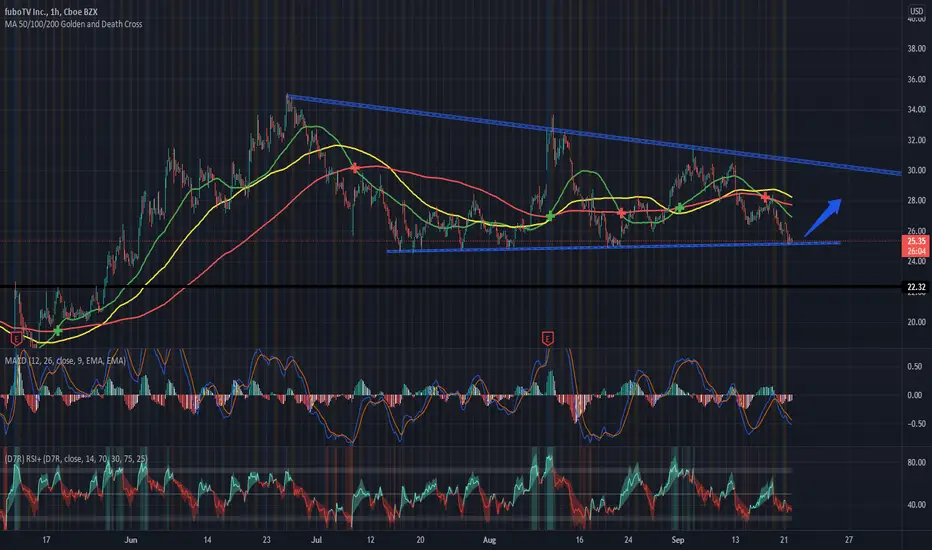This screenshot has width=932, height=550.
Task: Click the 38.00 price axis label
Action: [x=917, y=49]
